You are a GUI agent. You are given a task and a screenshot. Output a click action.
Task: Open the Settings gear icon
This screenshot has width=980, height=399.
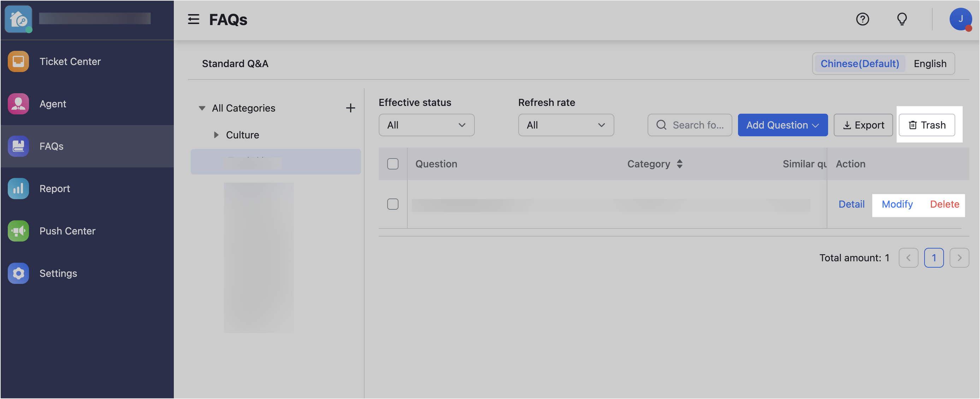[18, 273]
